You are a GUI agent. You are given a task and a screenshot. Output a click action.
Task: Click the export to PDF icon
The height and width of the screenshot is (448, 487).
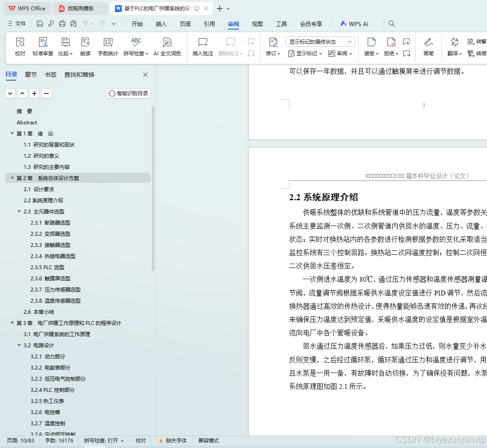pyautogui.click(x=51, y=24)
